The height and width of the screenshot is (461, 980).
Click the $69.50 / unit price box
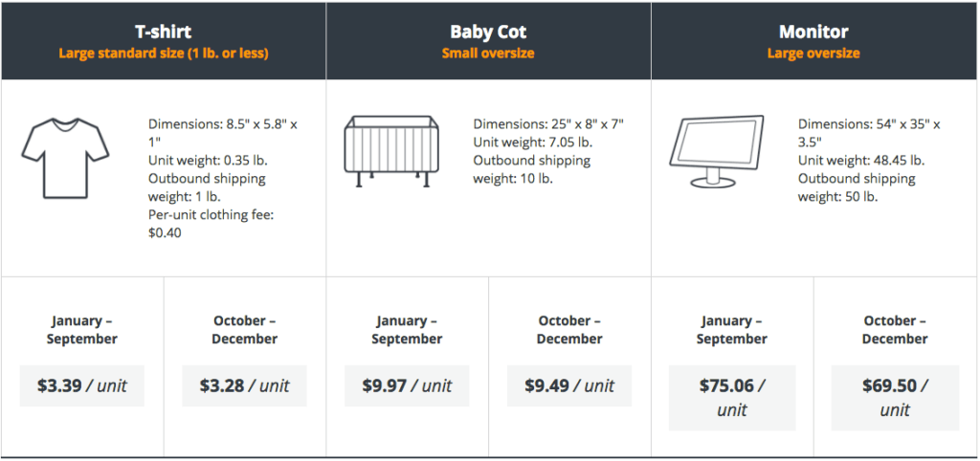[x=895, y=398]
